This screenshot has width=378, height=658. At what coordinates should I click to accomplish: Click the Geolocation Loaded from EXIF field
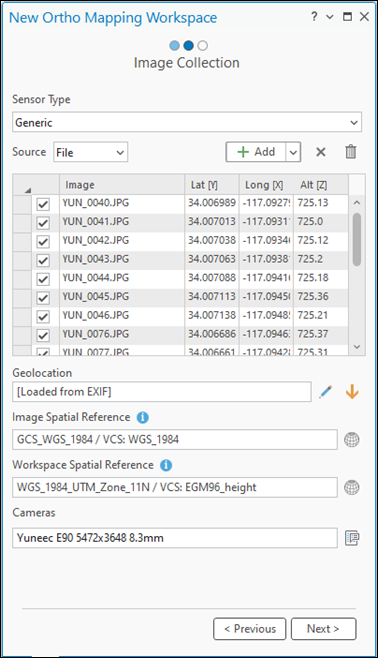click(162, 392)
